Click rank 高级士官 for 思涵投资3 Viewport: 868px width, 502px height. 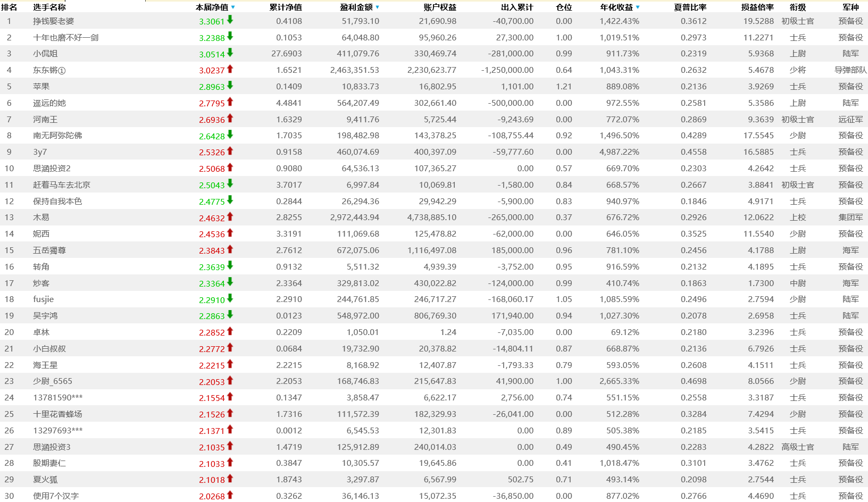tap(798, 447)
